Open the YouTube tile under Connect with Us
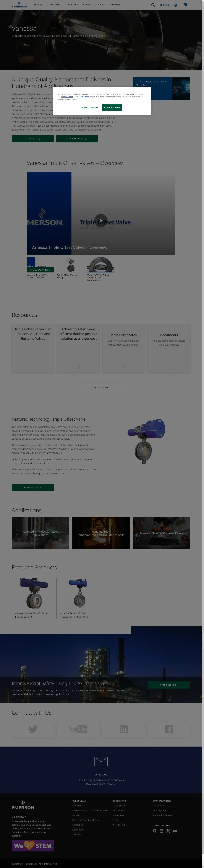204x868 pixels. (78, 729)
